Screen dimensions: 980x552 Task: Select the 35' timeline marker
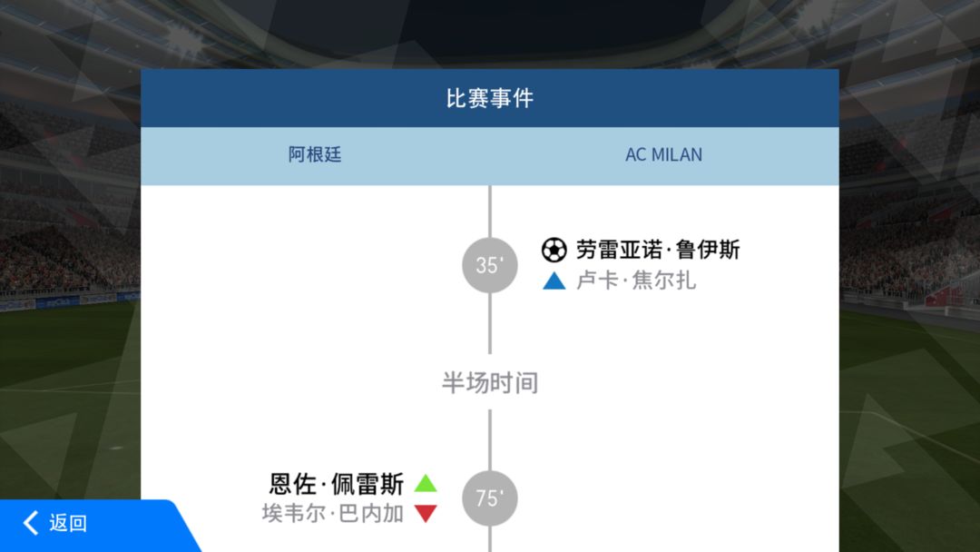[x=489, y=265]
